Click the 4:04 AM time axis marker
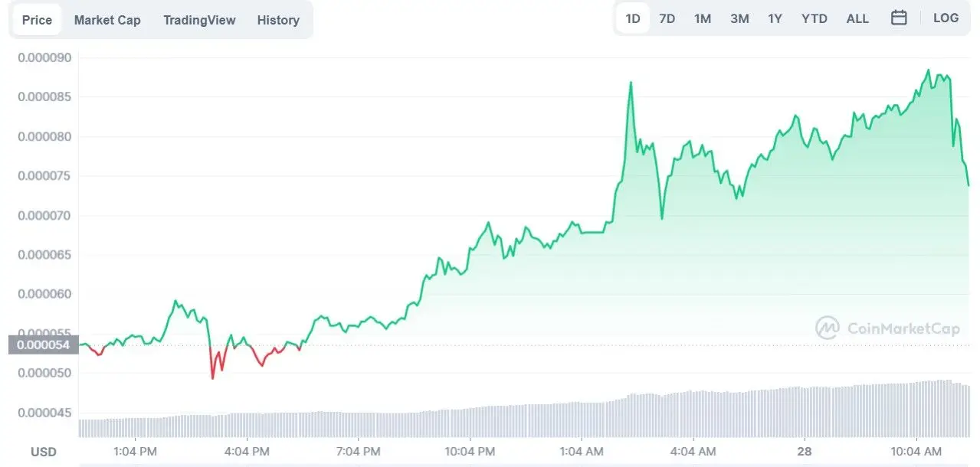The width and height of the screenshot is (980, 467). coord(693,452)
